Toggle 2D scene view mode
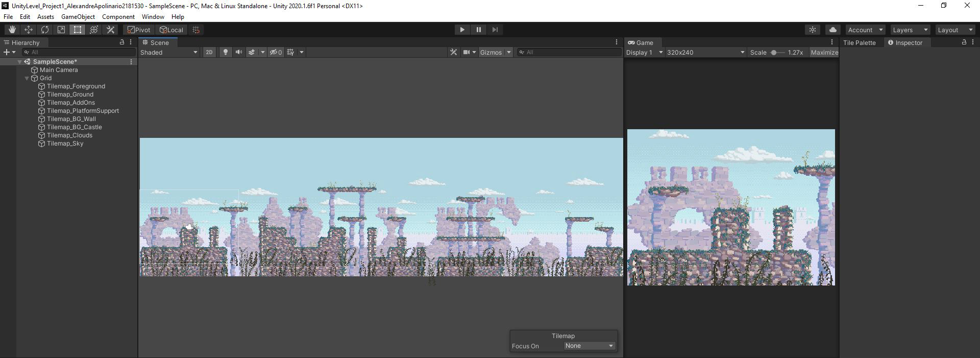 [209, 52]
